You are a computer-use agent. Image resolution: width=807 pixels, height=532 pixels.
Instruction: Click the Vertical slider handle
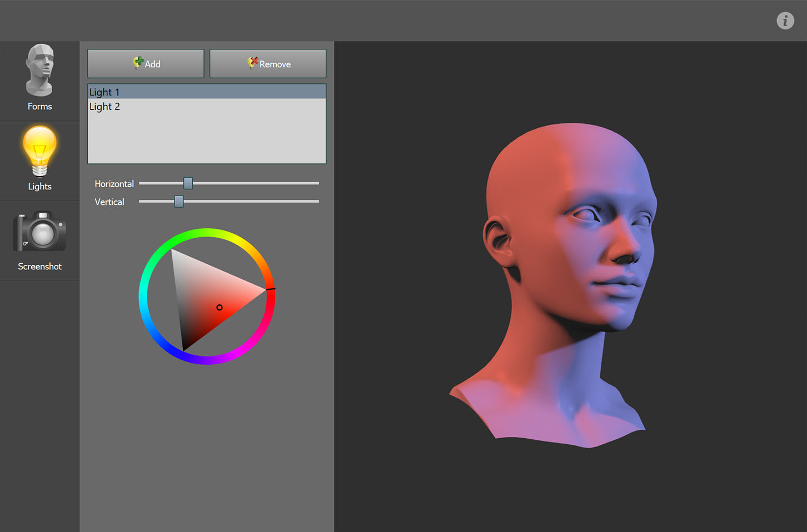pos(178,201)
